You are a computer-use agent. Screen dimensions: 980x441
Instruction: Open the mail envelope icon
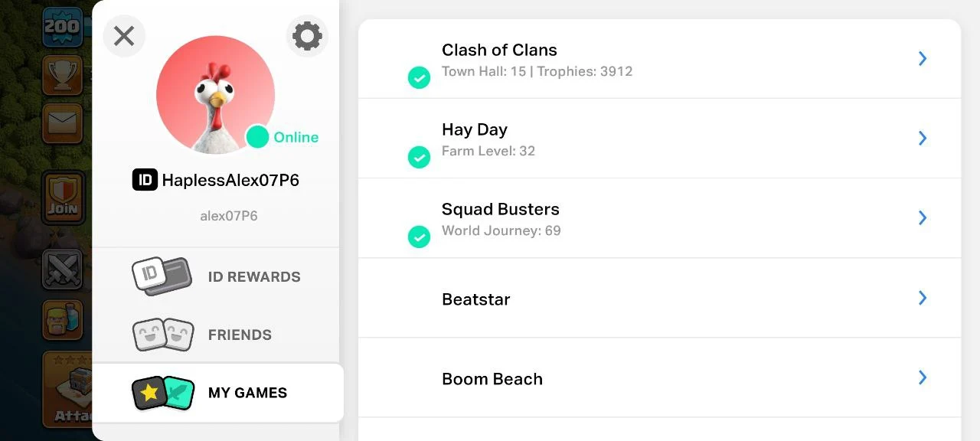coord(62,122)
